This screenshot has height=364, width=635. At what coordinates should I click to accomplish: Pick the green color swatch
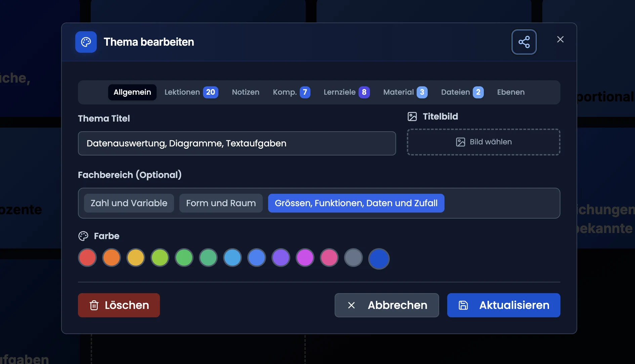coord(184,258)
